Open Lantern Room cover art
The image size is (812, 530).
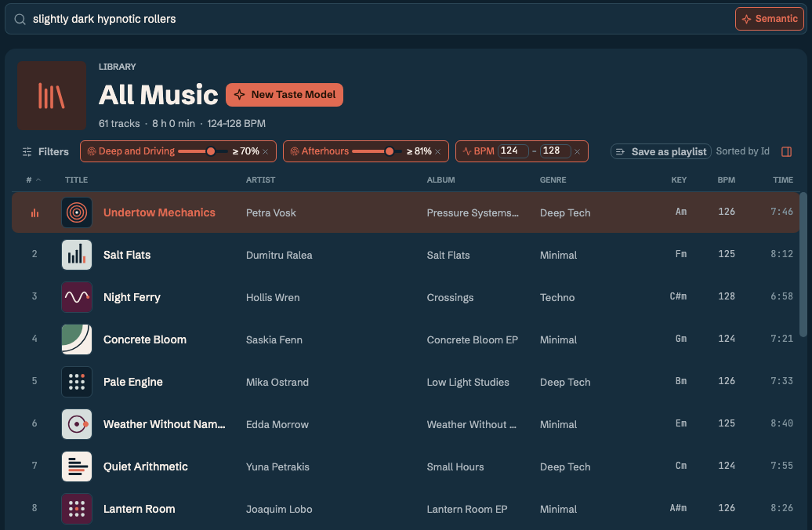click(x=77, y=509)
